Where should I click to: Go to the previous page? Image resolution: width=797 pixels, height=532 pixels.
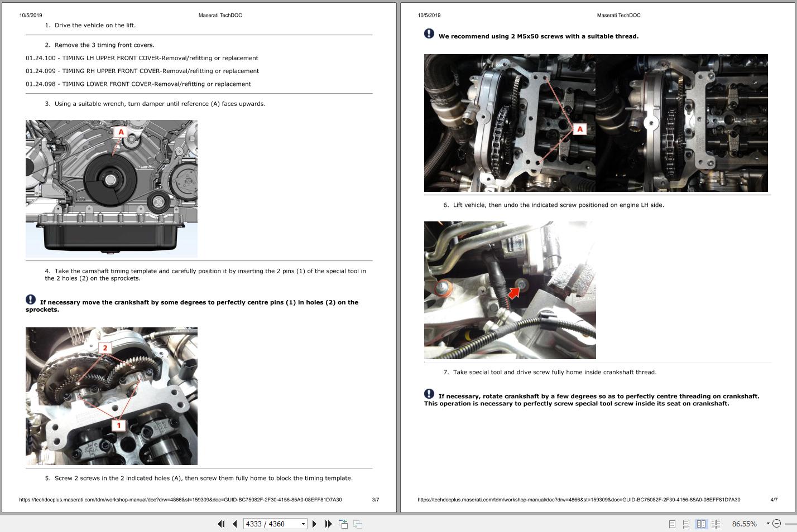click(x=235, y=524)
